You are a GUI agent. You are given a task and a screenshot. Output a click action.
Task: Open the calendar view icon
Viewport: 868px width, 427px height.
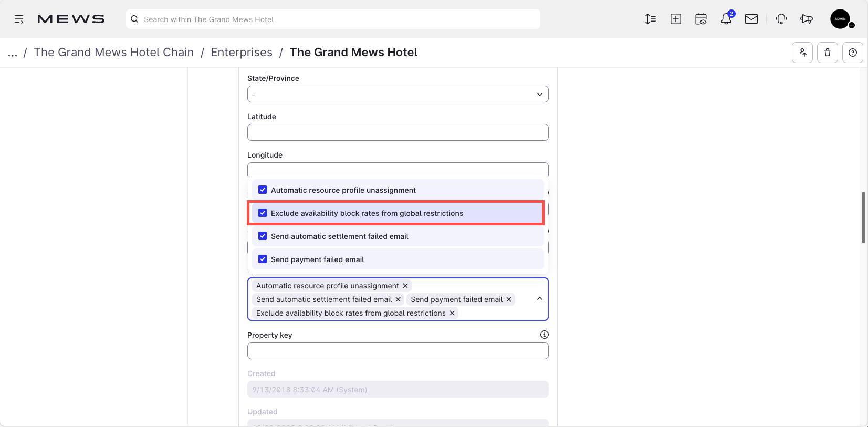tap(701, 19)
